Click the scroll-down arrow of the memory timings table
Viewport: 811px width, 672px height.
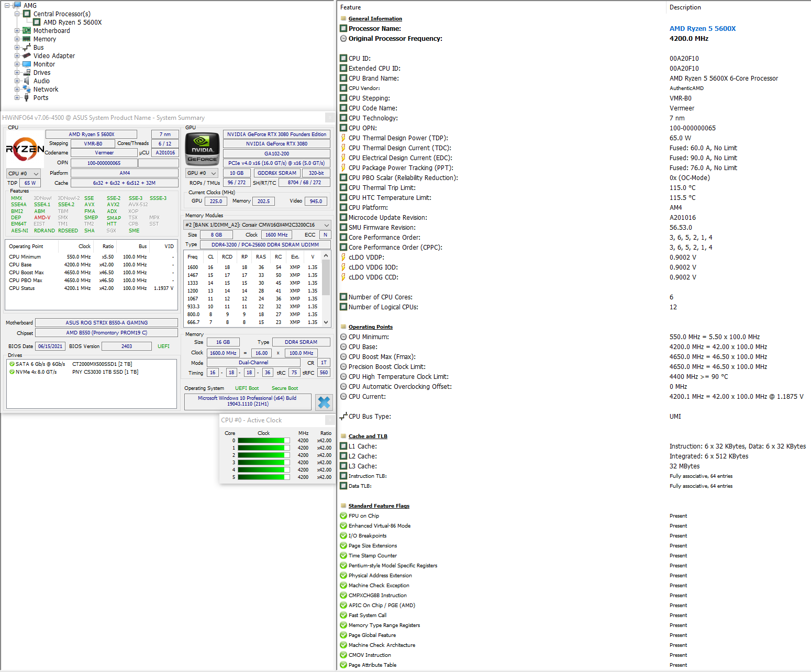pos(326,322)
